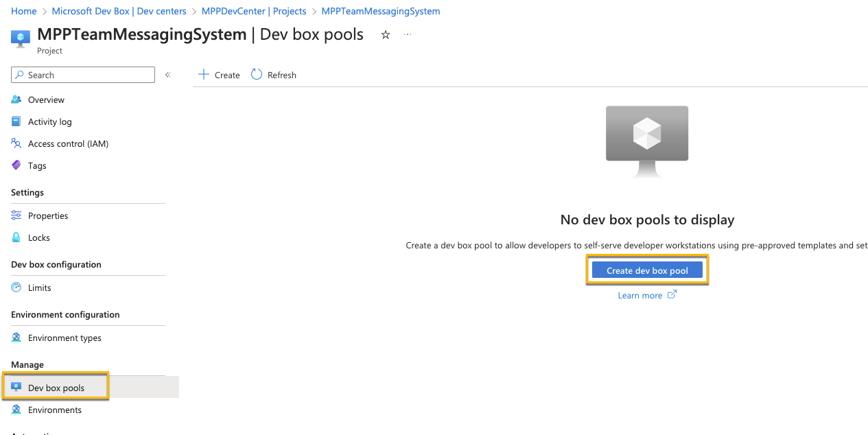The image size is (868, 435).
Task: Favorite this page with the star icon
Action: 386,34
